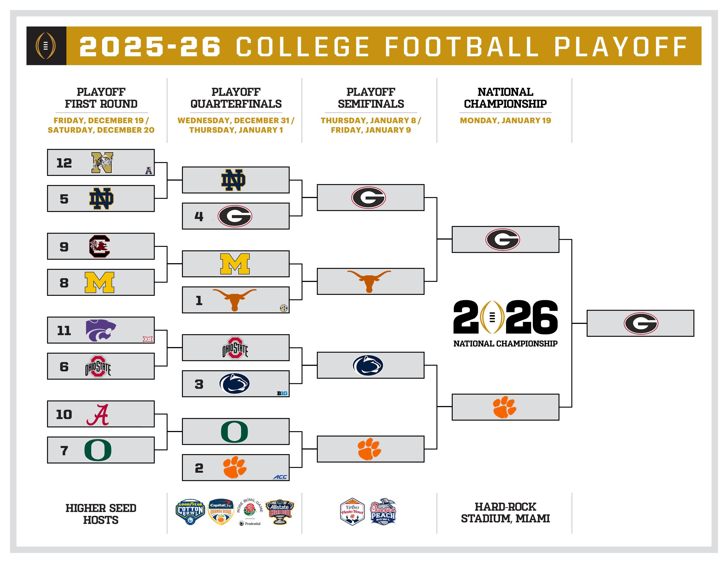
Task: Click the CFP football logo in header
Action: tap(46, 46)
